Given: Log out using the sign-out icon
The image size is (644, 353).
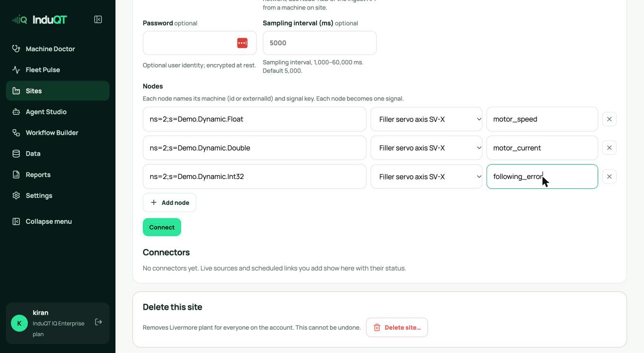Looking at the screenshot, I should pyautogui.click(x=99, y=322).
